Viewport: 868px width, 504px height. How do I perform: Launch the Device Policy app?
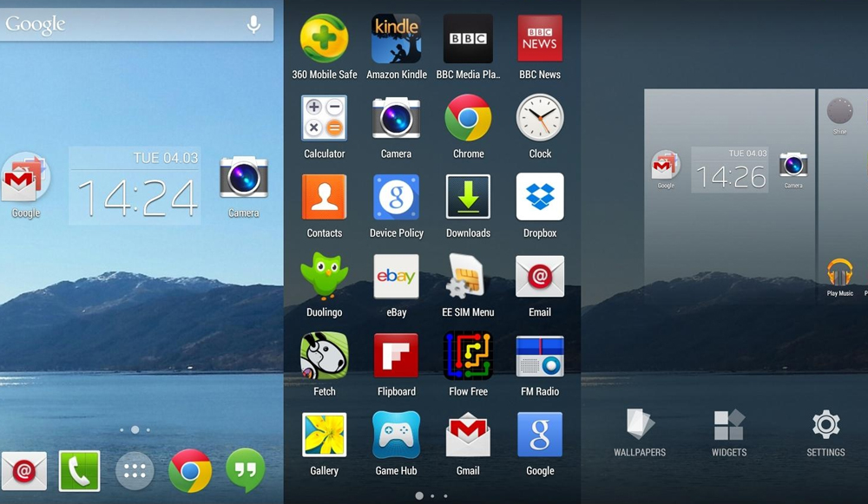click(397, 197)
